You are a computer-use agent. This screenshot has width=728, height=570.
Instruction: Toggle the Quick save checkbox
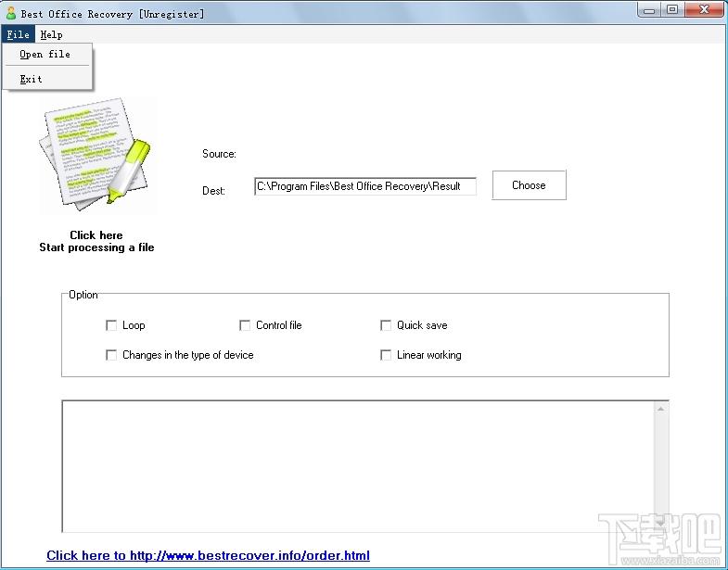pos(386,325)
